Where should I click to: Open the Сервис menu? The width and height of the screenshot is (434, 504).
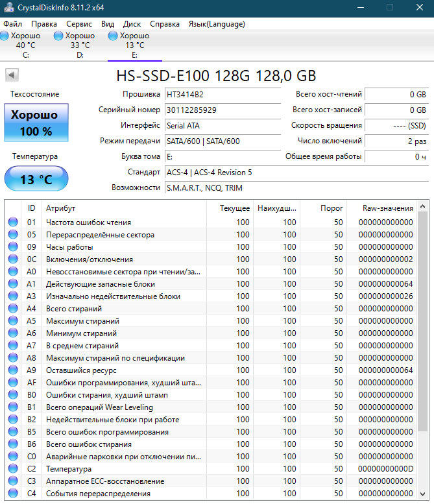click(79, 24)
